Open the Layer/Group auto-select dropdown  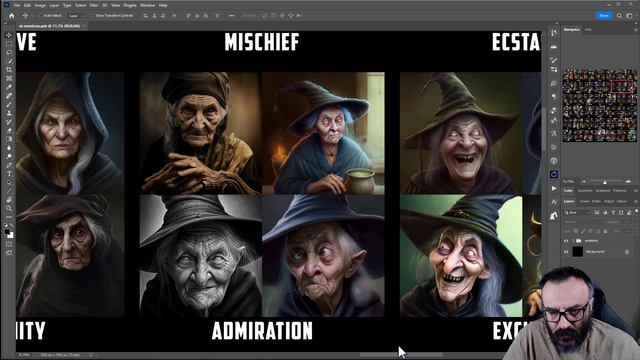point(76,16)
